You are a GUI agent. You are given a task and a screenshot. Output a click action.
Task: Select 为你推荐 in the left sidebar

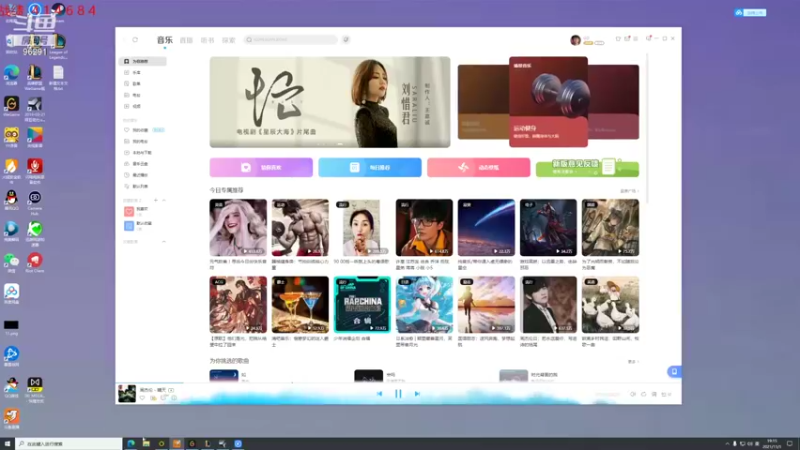click(x=142, y=61)
